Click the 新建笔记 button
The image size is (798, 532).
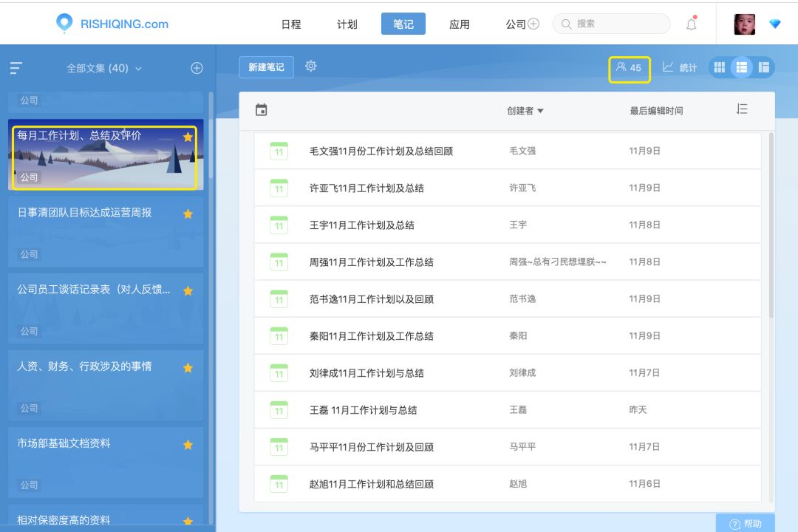coord(266,66)
